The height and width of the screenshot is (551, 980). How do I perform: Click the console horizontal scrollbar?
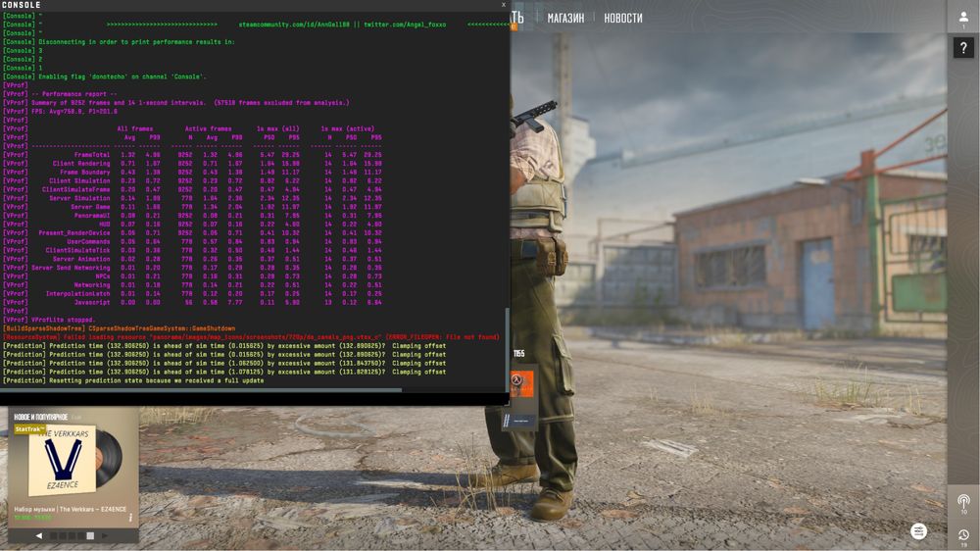point(201,390)
